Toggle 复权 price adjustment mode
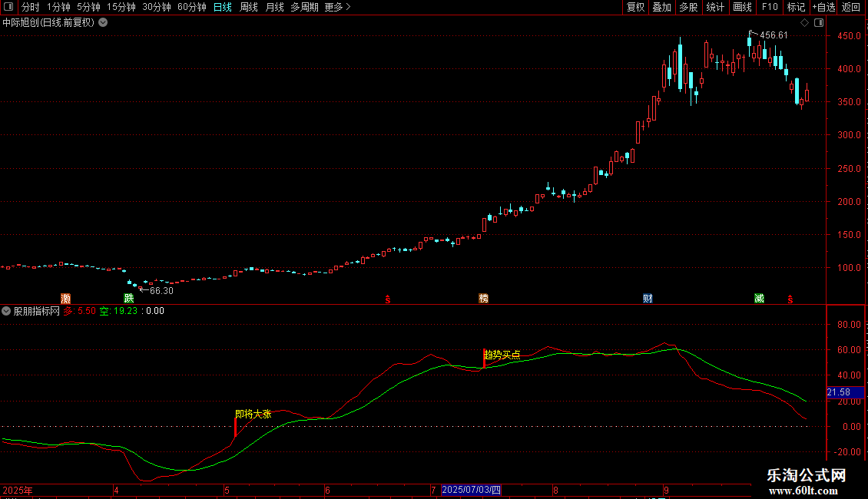The image size is (868, 499). coord(635,7)
